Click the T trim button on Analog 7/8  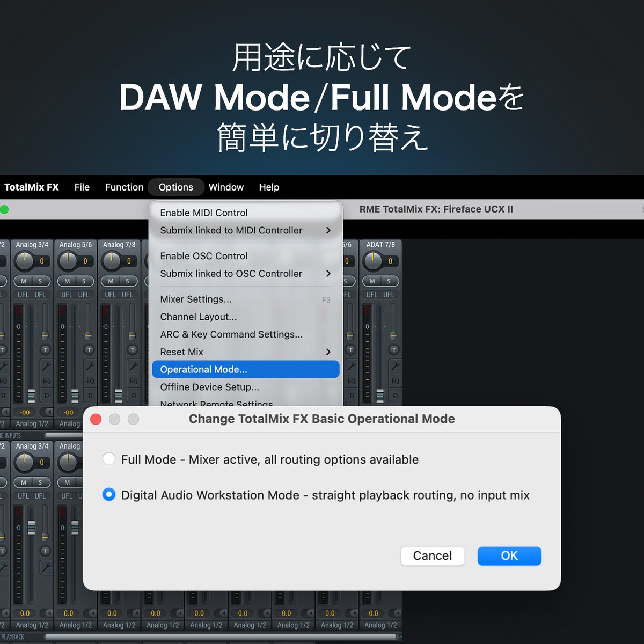tap(133, 349)
